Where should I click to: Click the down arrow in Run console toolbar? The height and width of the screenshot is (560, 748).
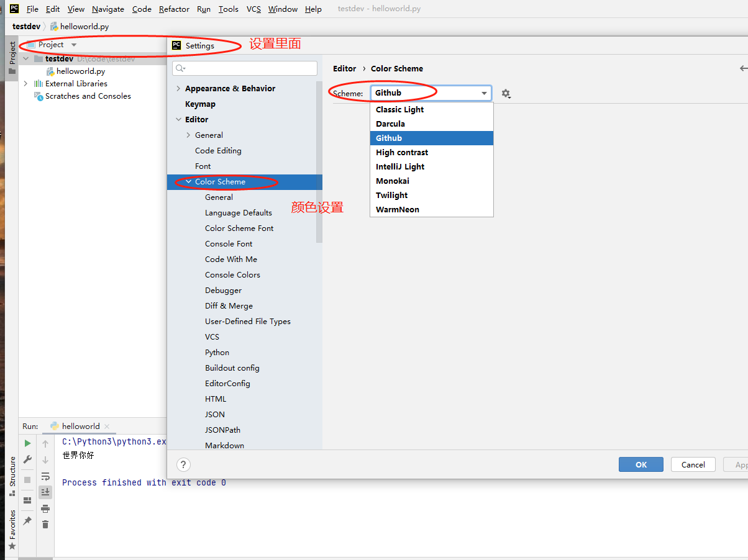click(45, 460)
